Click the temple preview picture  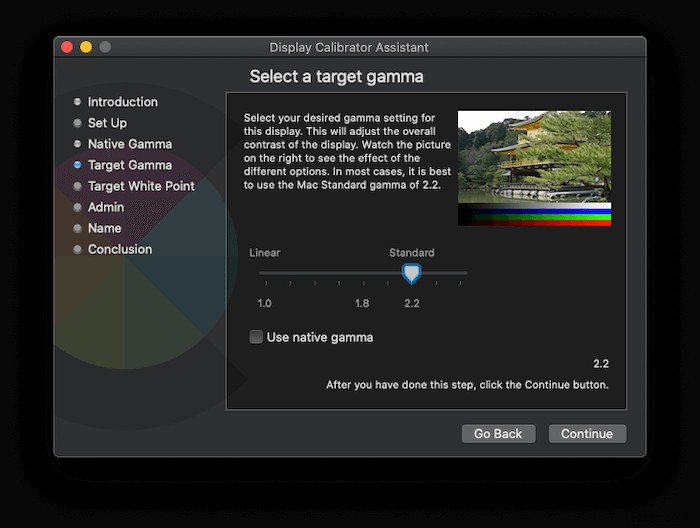tap(534, 157)
